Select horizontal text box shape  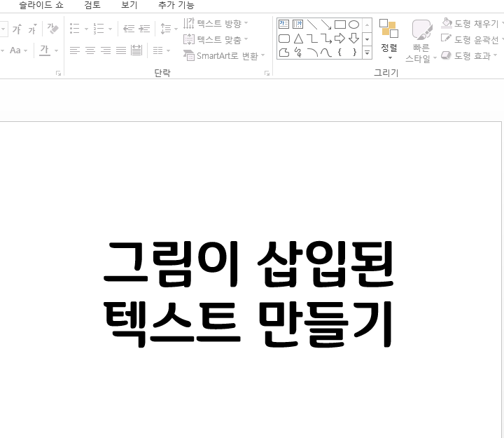[283, 24]
